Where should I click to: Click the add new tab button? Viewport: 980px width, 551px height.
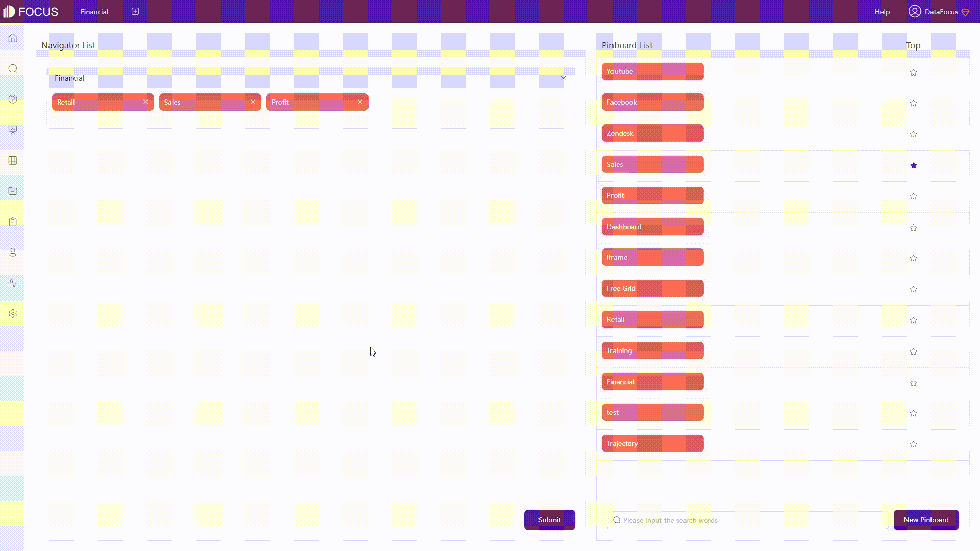135,11
